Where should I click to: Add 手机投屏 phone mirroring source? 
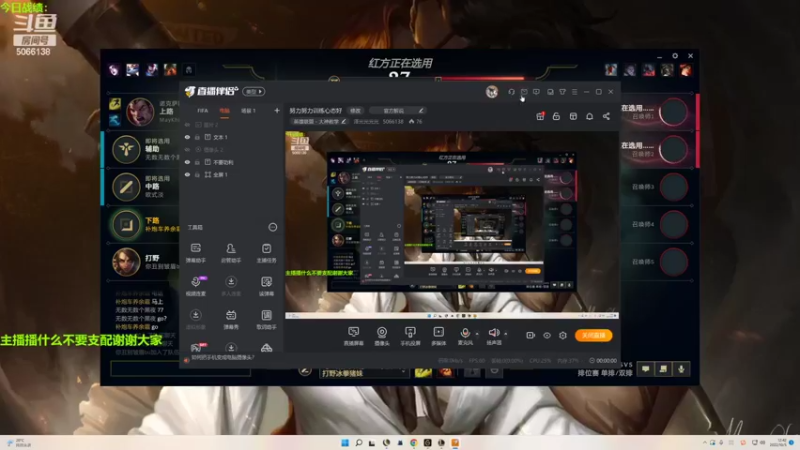(410, 336)
